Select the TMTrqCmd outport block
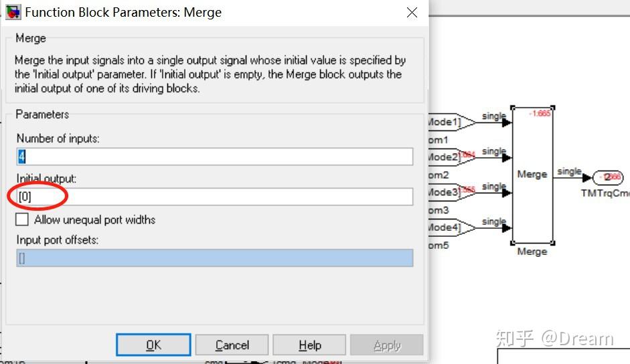 pyautogui.click(x=609, y=177)
